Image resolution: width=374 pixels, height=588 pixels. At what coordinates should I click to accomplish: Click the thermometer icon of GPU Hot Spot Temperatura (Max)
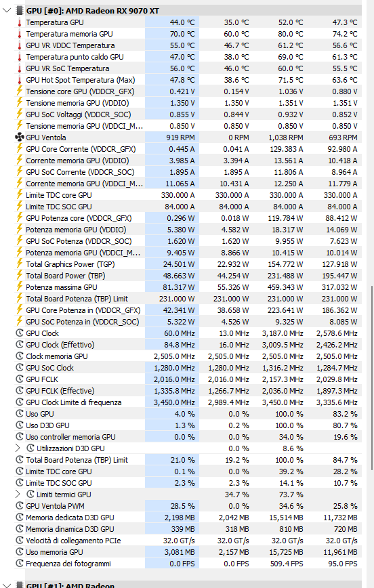pos(20,80)
